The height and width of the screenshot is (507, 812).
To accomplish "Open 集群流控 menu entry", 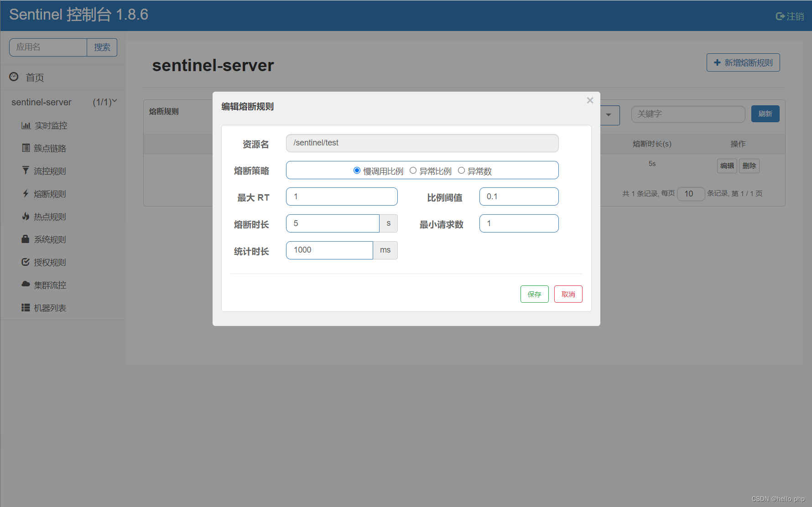I will coord(50,285).
